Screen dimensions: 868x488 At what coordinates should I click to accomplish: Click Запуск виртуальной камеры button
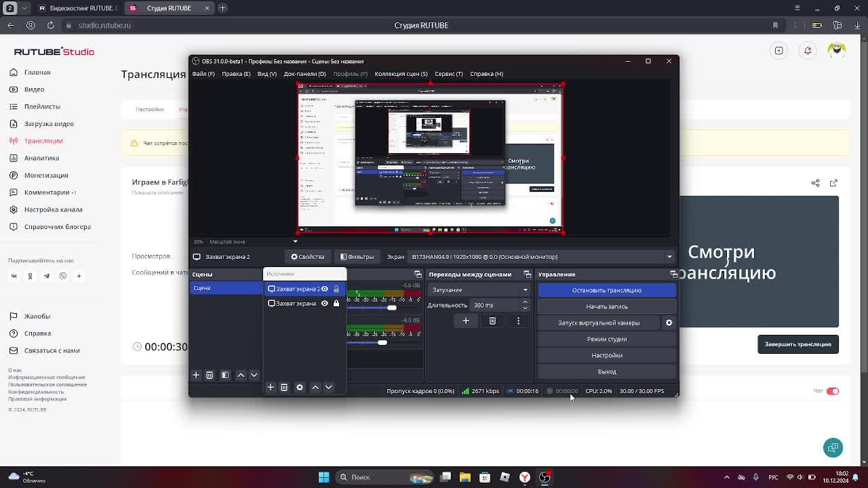pyautogui.click(x=599, y=323)
